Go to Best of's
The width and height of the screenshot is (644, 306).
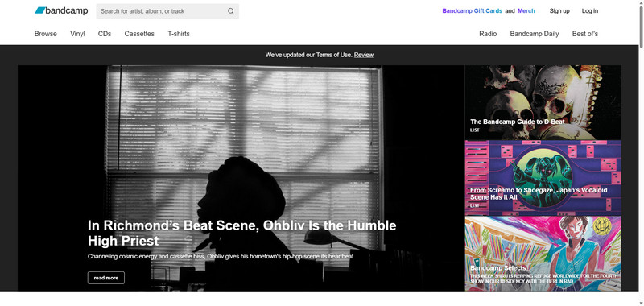coord(585,34)
